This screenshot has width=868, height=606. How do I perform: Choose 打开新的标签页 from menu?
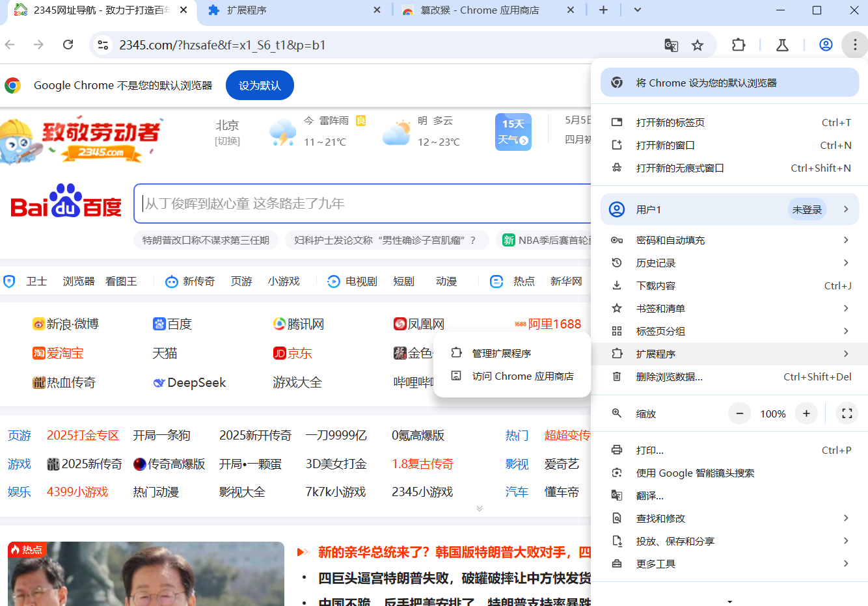[x=729, y=122]
